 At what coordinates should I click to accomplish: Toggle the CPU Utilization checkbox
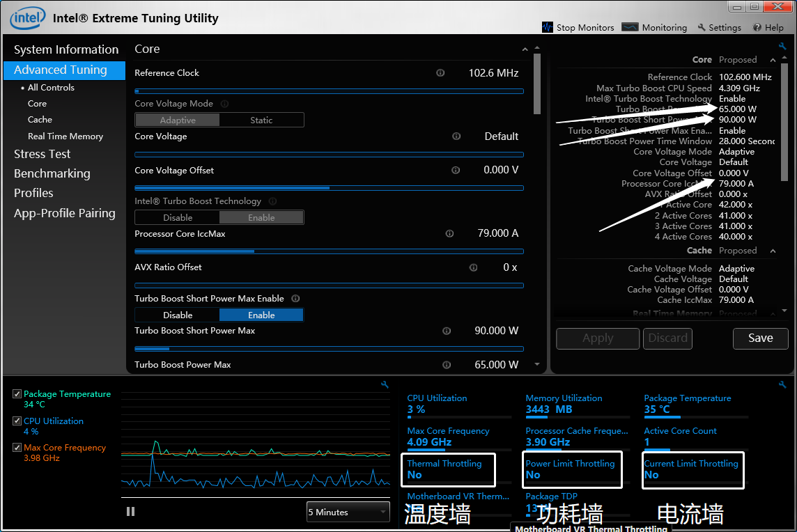pyautogui.click(x=17, y=421)
